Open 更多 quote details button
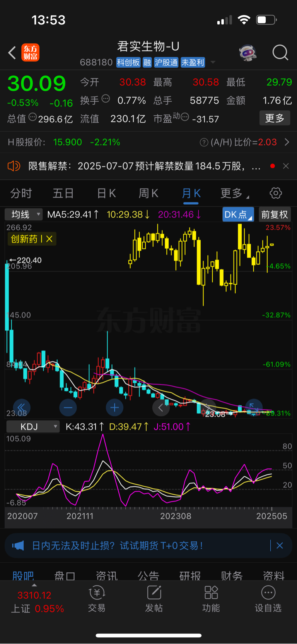This screenshot has height=644, width=297. (x=275, y=118)
